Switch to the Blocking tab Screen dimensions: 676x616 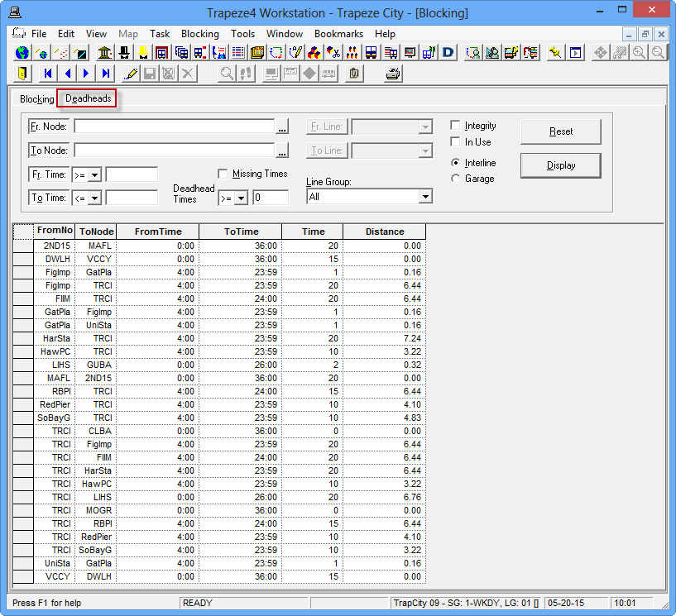(x=37, y=99)
